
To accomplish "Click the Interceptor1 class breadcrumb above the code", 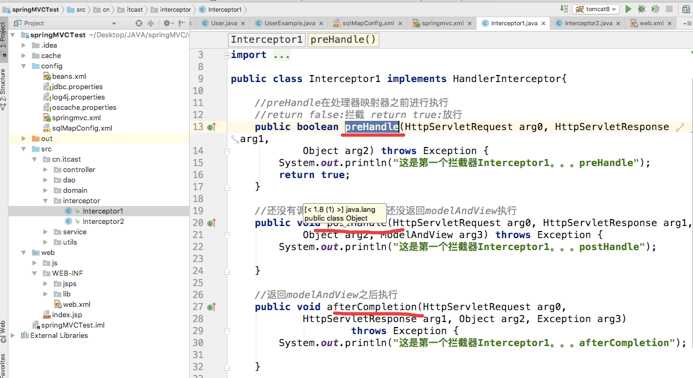I will [267, 40].
